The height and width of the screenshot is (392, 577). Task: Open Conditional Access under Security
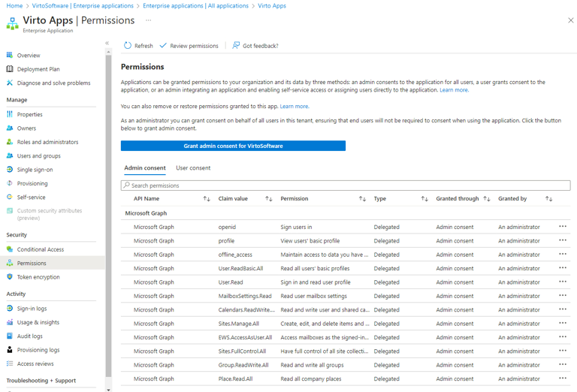pos(40,249)
